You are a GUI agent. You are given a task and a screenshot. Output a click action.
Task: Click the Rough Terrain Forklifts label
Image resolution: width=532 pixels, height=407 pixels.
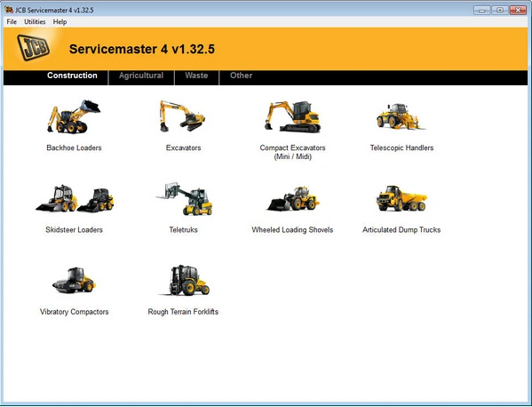click(183, 312)
